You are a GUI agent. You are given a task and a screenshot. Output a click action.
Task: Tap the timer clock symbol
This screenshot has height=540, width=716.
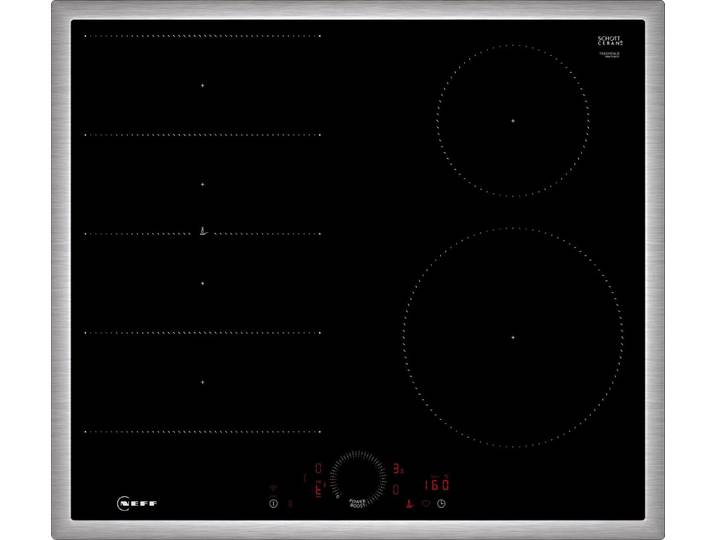pos(441,503)
